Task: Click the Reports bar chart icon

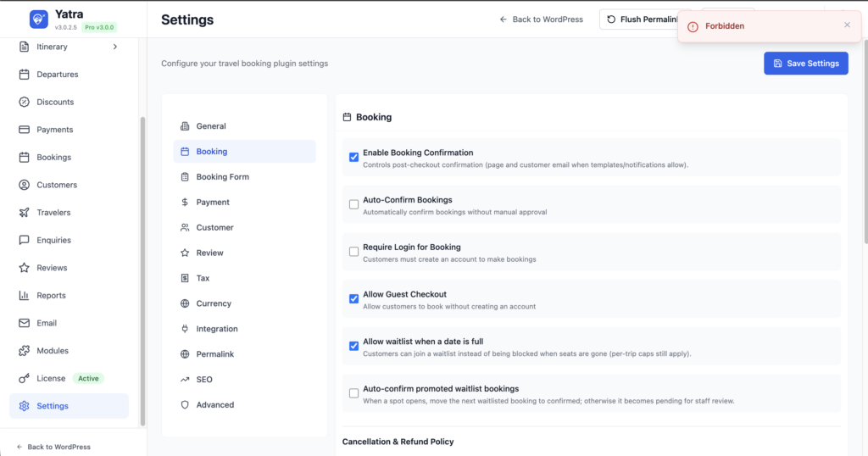Action: click(24, 296)
